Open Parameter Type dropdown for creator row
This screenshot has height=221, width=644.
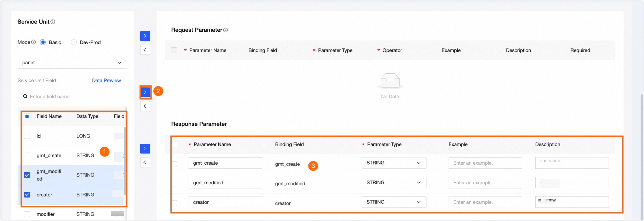tap(394, 202)
